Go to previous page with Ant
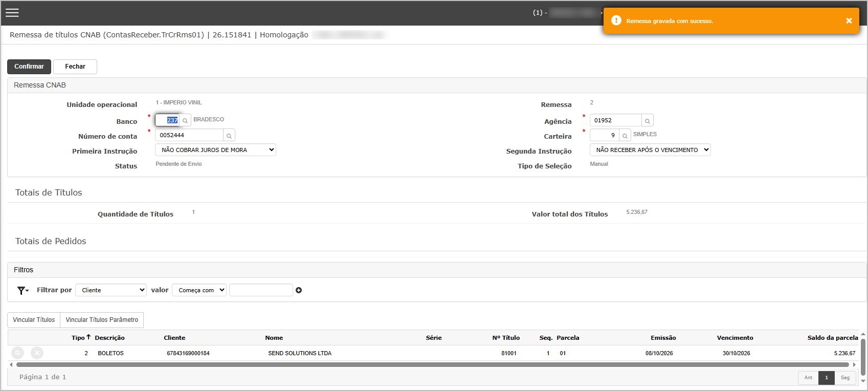 808,378
